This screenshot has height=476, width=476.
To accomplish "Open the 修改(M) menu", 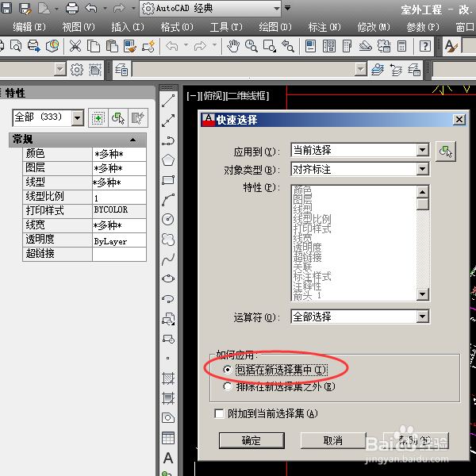I will point(374,27).
